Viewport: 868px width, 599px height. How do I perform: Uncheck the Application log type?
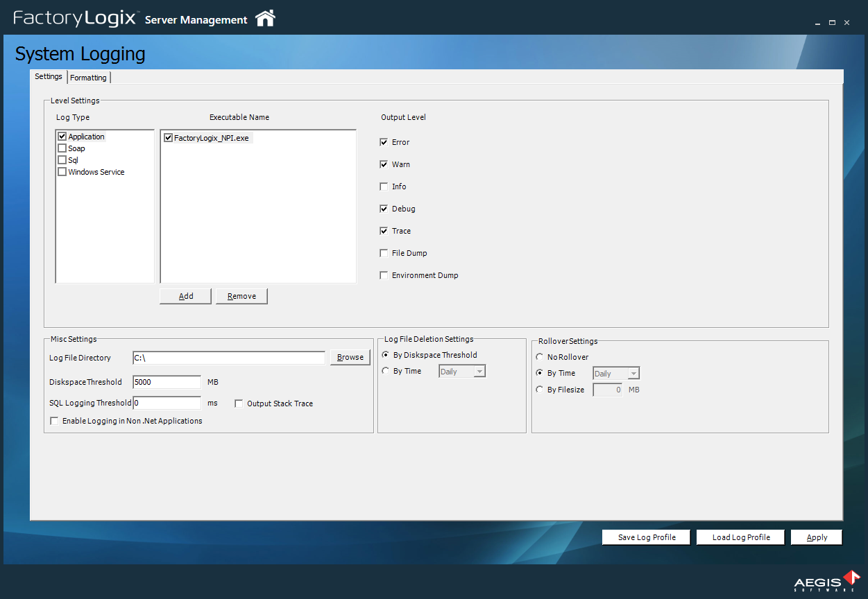coord(62,136)
